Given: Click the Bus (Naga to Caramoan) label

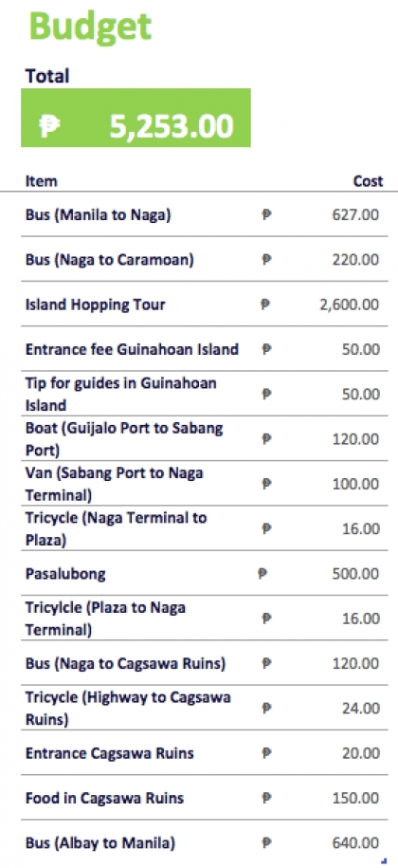Looking at the screenshot, I should point(110,260).
